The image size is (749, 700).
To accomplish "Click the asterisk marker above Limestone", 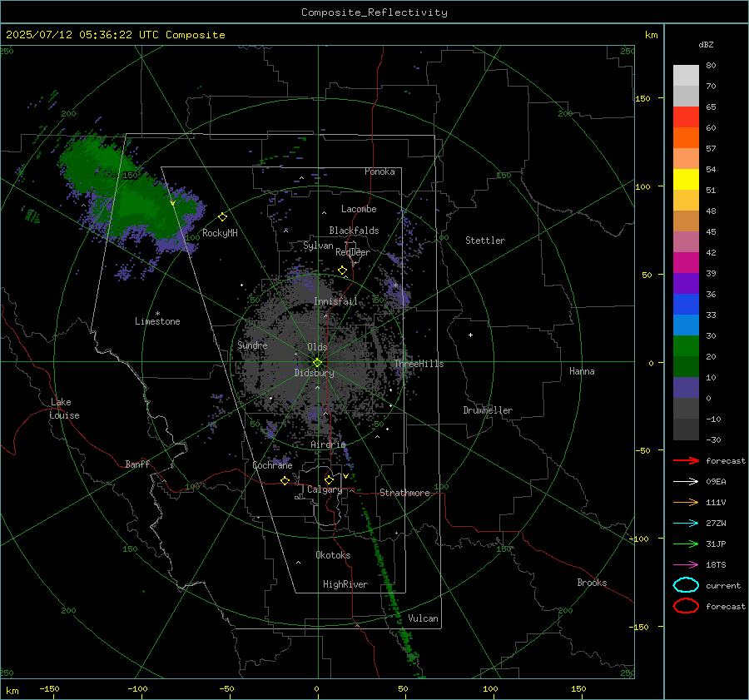I will pyautogui.click(x=157, y=314).
